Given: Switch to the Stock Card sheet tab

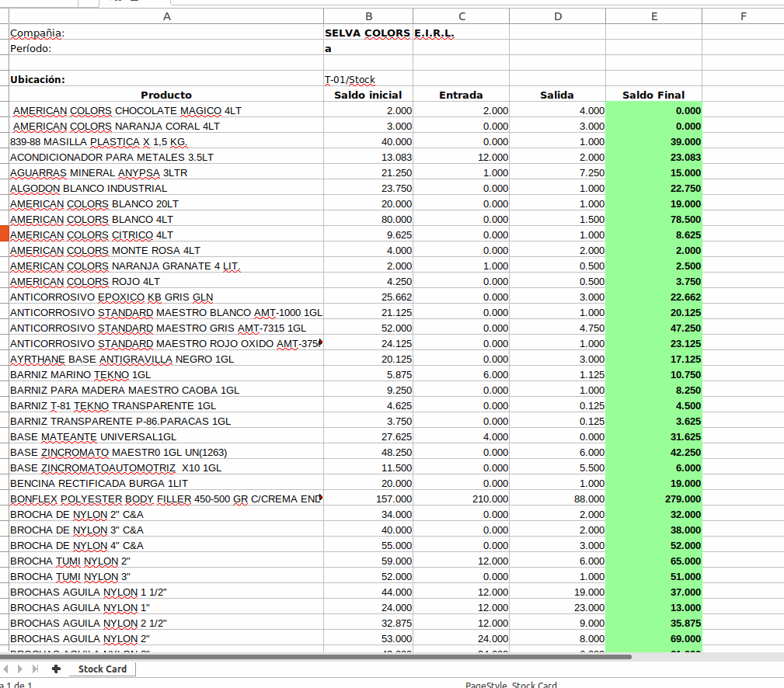Looking at the screenshot, I should [103, 669].
